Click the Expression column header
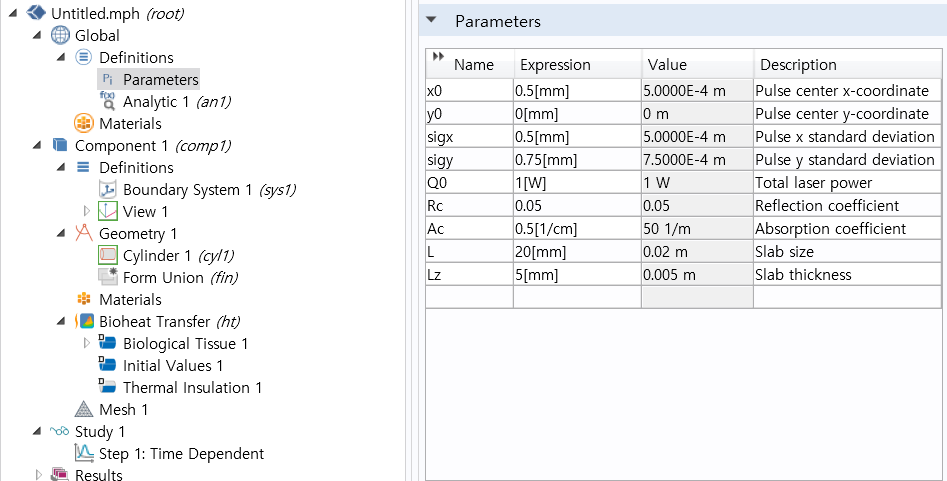The height and width of the screenshot is (481, 947). [x=555, y=65]
